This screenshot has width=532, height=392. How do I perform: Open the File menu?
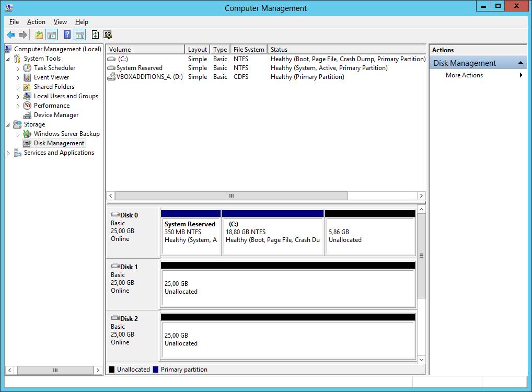(x=14, y=22)
